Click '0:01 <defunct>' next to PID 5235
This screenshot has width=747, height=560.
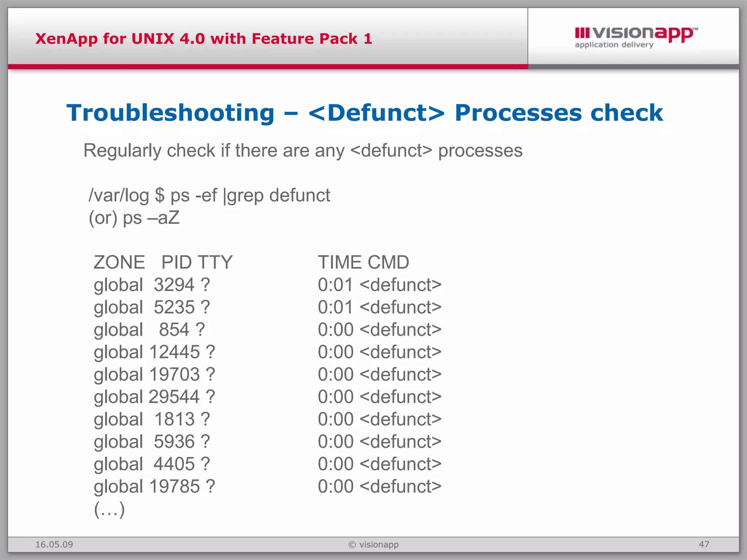380,307
